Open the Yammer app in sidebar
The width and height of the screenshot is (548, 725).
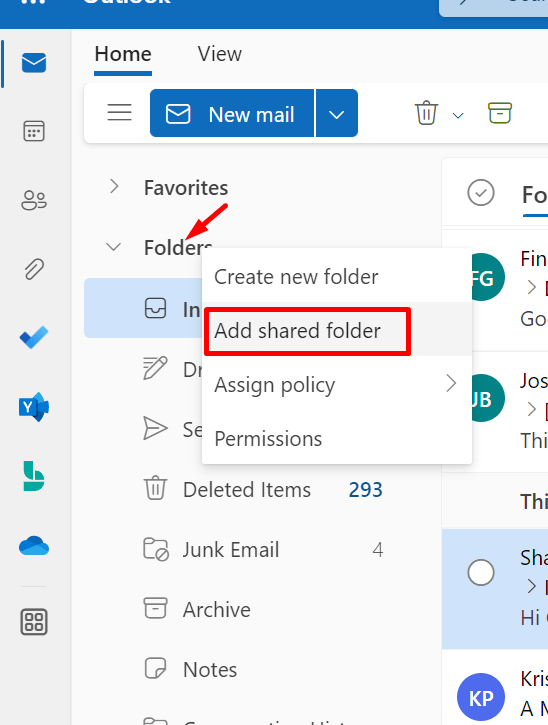(x=34, y=407)
